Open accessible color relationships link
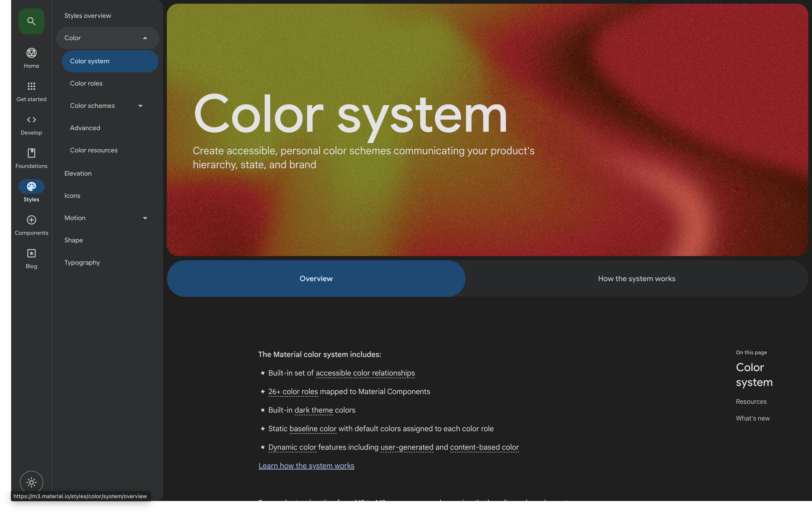This screenshot has height=514, width=812. click(x=365, y=373)
